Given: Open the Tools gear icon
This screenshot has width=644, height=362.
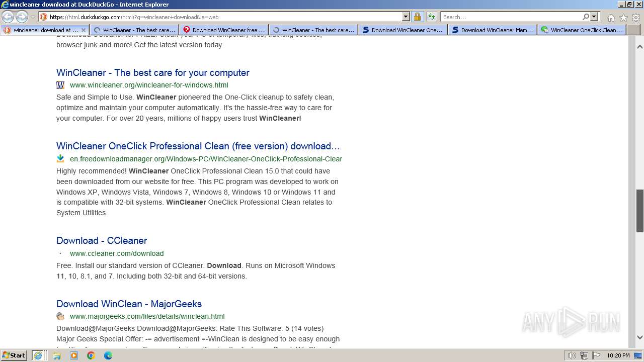Looking at the screenshot, I should coord(635,18).
